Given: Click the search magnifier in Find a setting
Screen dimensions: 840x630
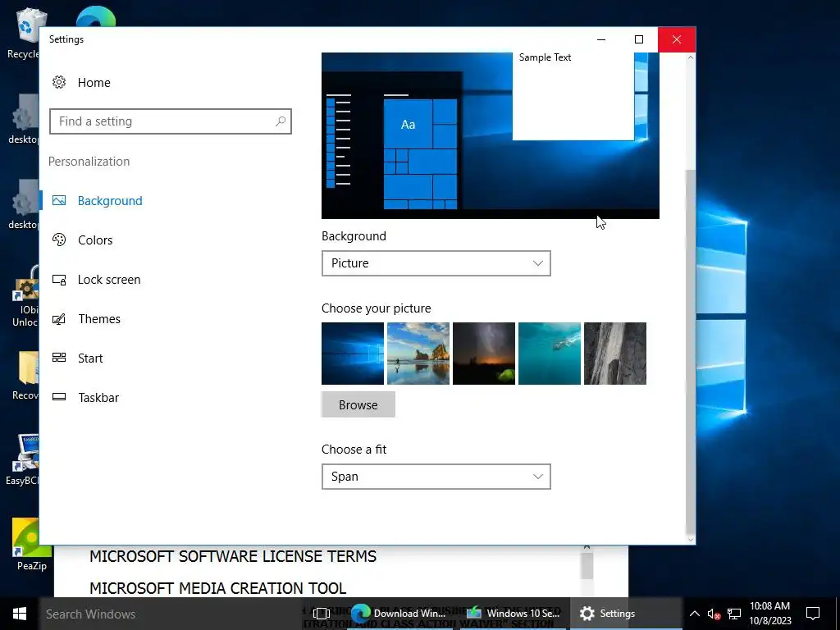Looking at the screenshot, I should pos(281,121).
